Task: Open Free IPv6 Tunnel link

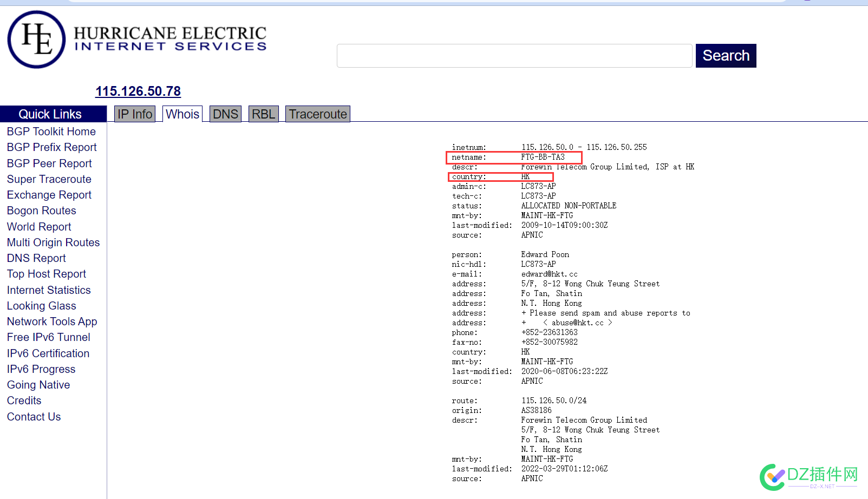Action: tap(49, 337)
